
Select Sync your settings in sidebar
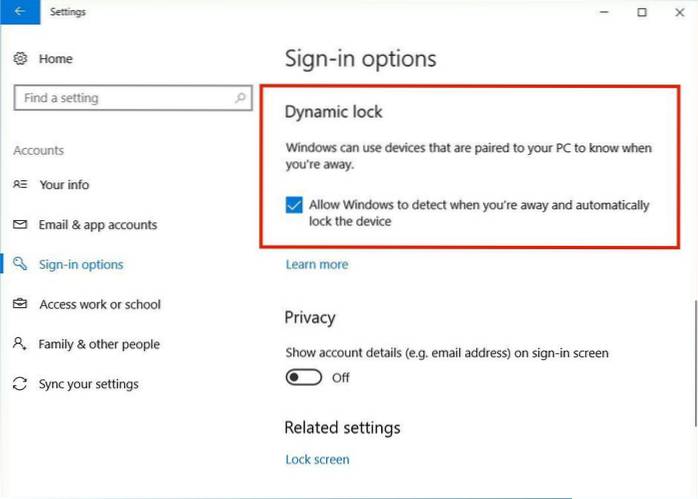pyautogui.click(x=88, y=384)
